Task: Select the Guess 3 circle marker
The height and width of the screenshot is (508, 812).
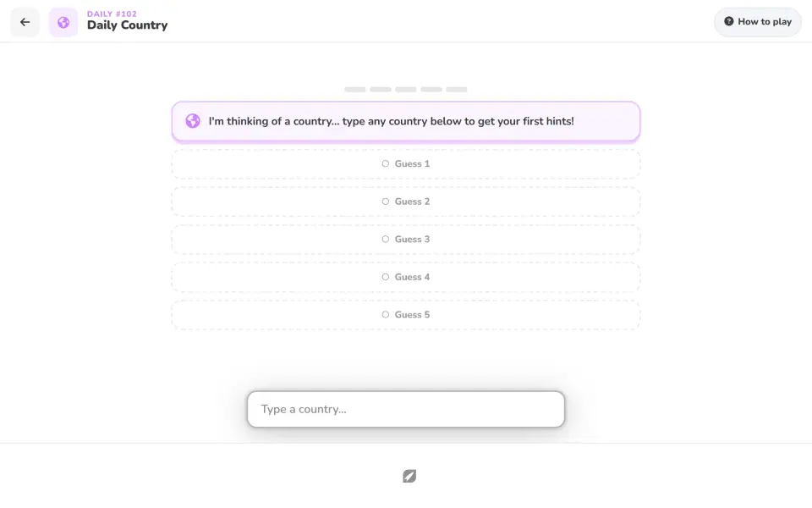Action: [x=386, y=239]
